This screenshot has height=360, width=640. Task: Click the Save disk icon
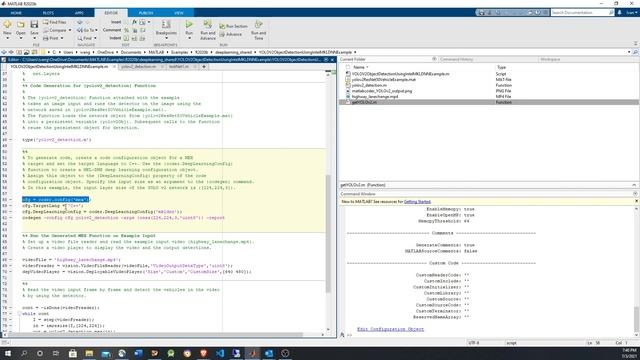pyautogui.click(x=34, y=24)
